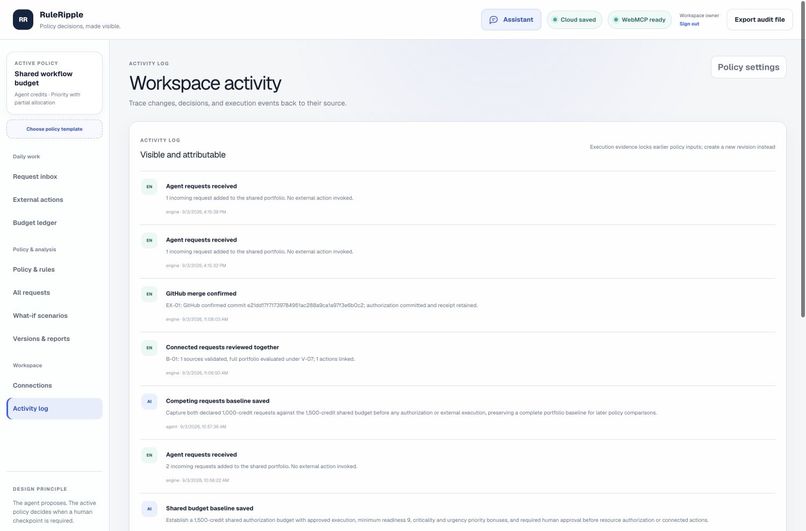Click the Policy & analysis section label

click(34, 249)
